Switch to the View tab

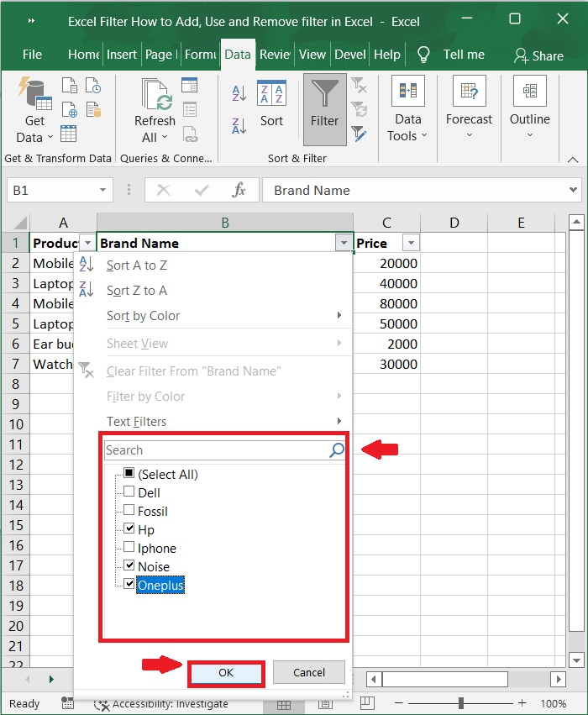point(312,55)
